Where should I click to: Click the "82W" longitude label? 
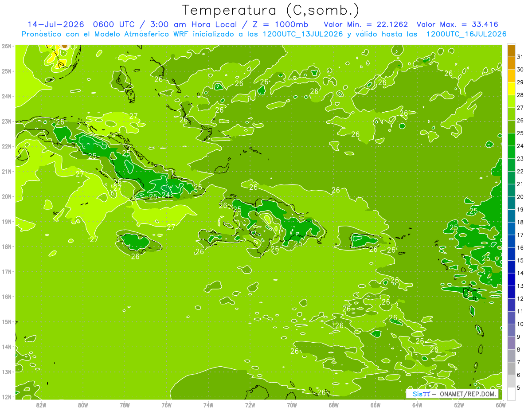[x=41, y=405]
